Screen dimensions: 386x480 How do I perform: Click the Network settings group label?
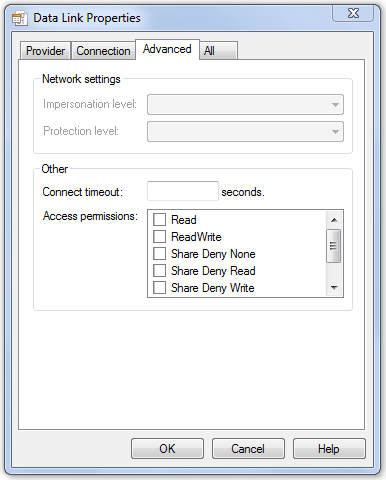point(81,79)
